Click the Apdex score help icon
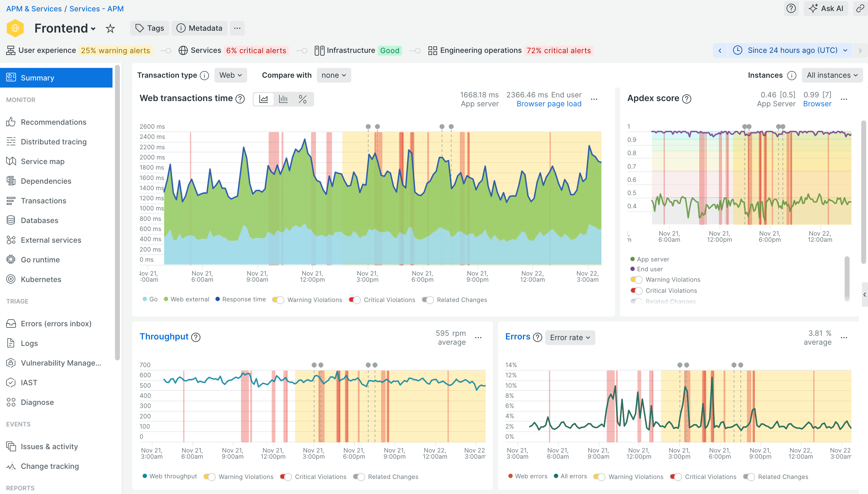Image resolution: width=868 pixels, height=494 pixels. [x=686, y=99]
